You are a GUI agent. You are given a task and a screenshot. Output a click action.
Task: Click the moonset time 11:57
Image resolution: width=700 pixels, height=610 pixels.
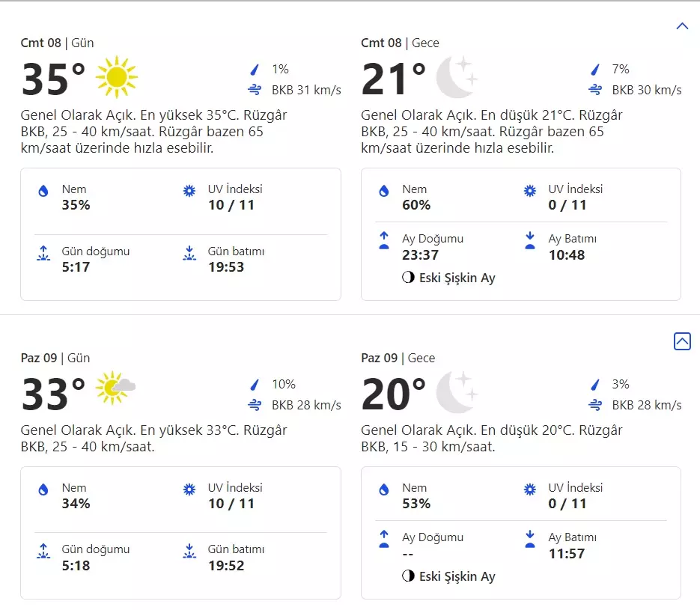click(566, 554)
